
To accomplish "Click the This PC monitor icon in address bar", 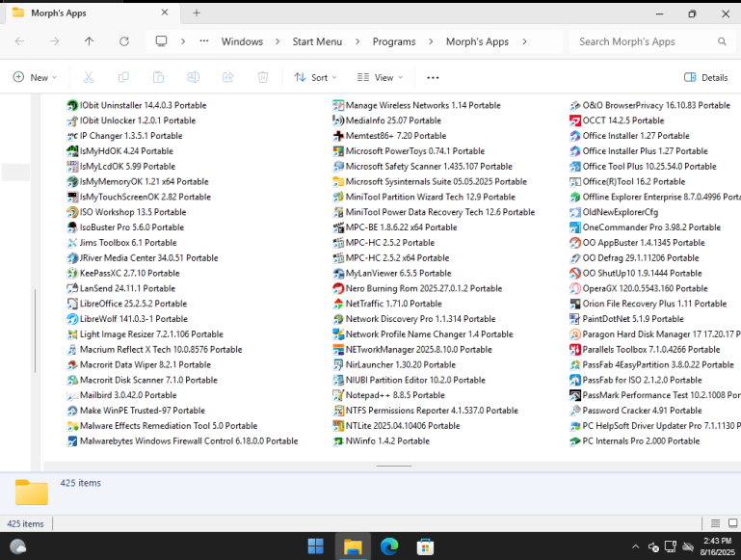I will (161, 41).
